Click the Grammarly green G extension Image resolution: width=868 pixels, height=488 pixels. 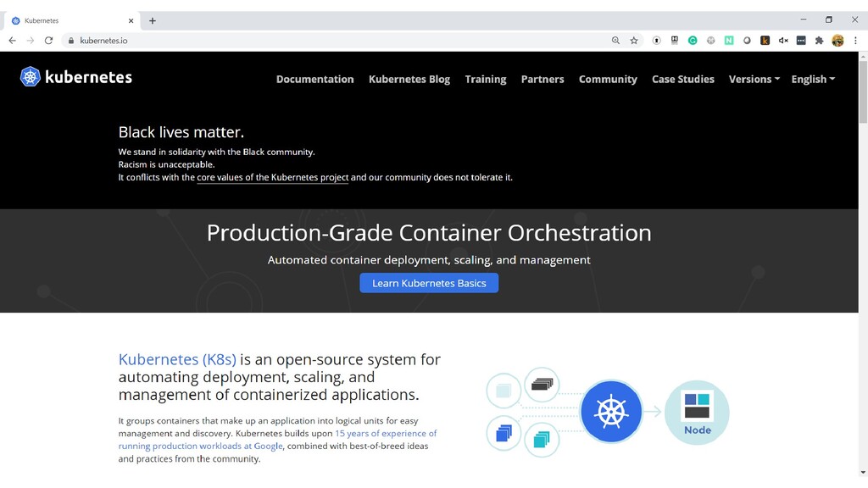693,41
